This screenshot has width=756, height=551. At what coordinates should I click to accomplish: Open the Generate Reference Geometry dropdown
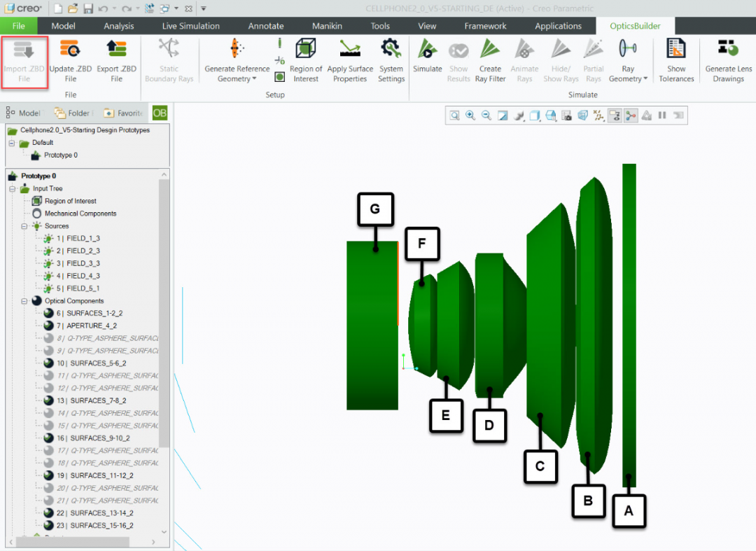(237, 74)
